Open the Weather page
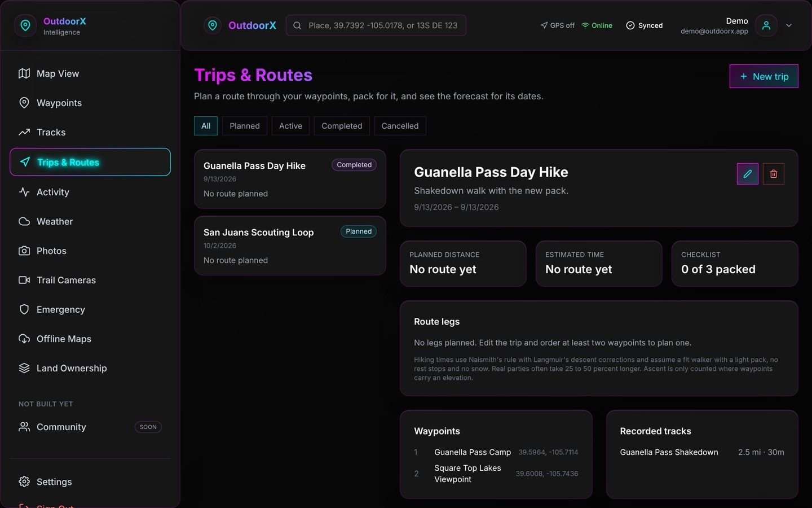 [x=90, y=221]
